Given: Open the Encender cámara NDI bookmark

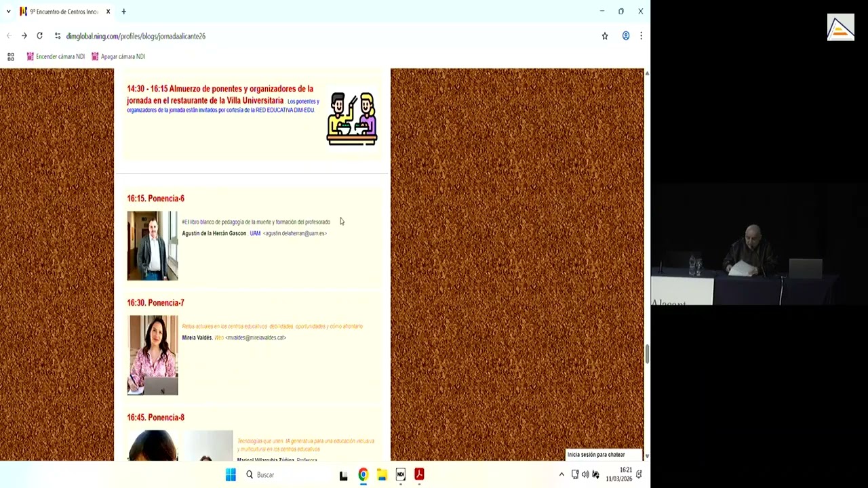Looking at the screenshot, I should click(x=56, y=57).
